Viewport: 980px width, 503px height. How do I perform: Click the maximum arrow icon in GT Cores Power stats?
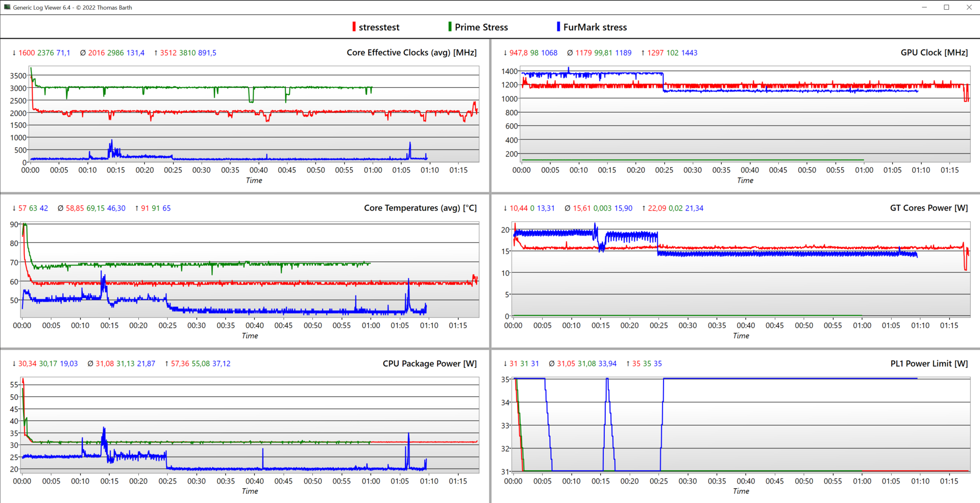pyautogui.click(x=644, y=208)
